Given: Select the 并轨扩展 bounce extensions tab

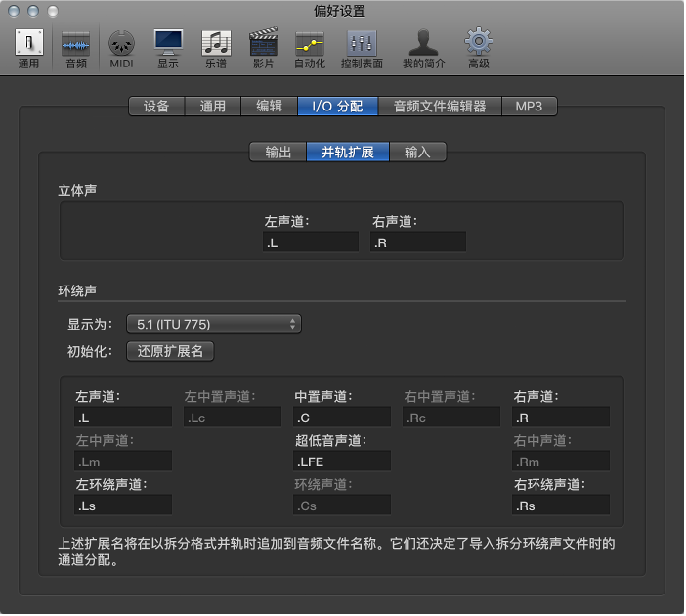Looking at the screenshot, I should click(x=348, y=153).
